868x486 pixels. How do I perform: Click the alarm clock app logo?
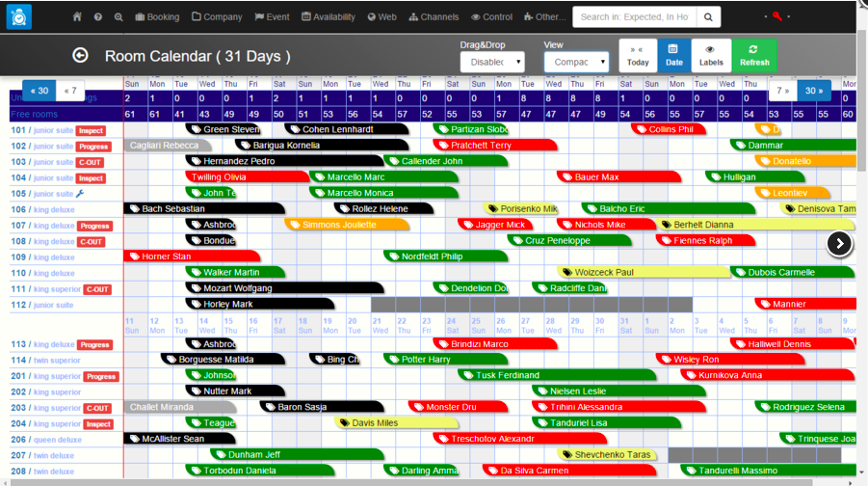[x=19, y=17]
